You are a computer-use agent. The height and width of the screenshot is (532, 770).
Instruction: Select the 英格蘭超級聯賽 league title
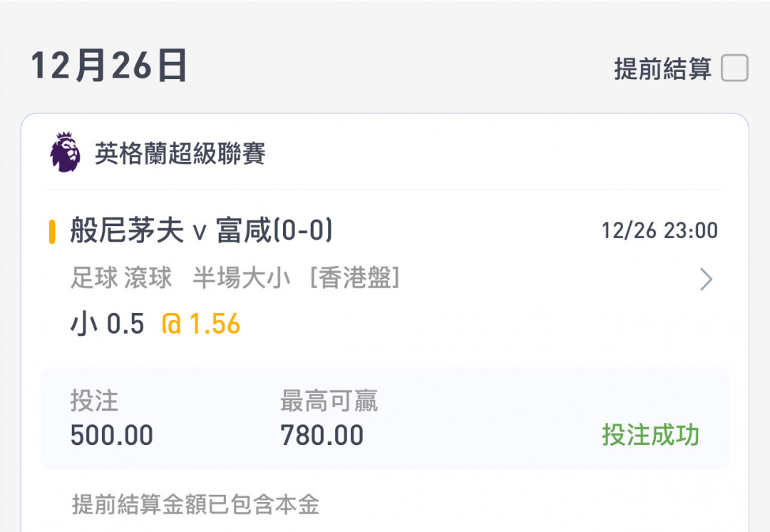[180, 153]
